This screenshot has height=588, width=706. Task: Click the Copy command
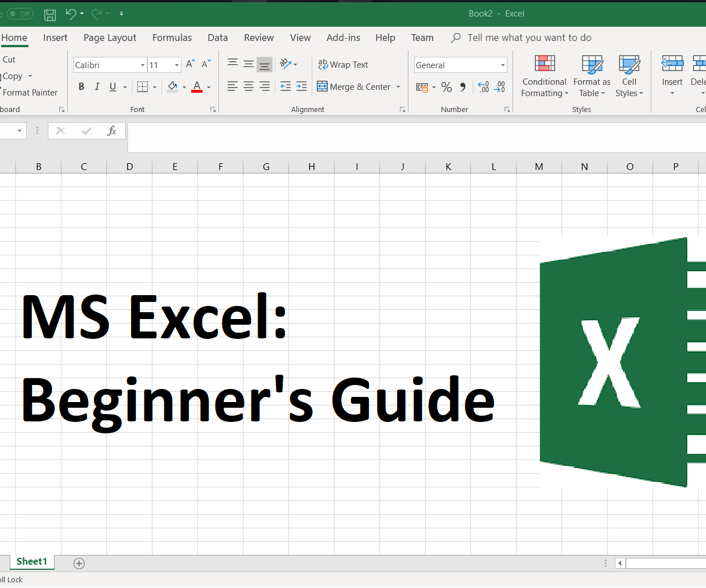(12, 76)
